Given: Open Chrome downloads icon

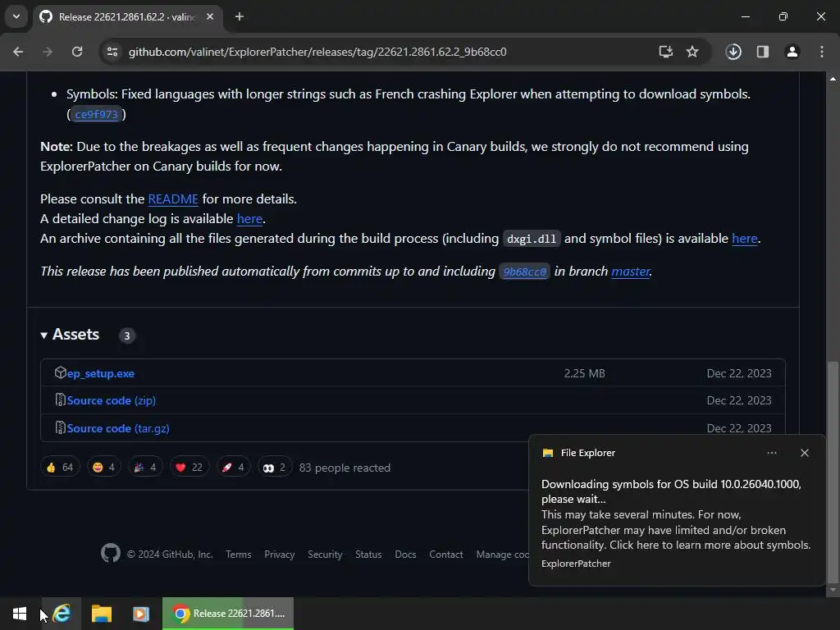Looking at the screenshot, I should [733, 52].
